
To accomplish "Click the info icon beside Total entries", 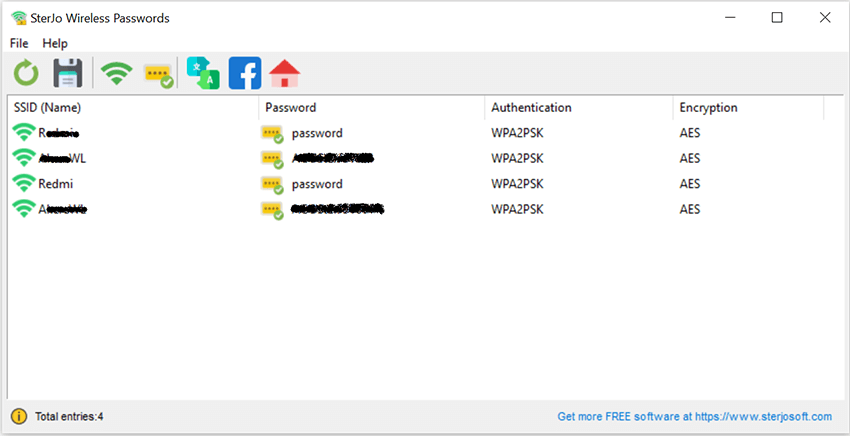I will coord(19,416).
